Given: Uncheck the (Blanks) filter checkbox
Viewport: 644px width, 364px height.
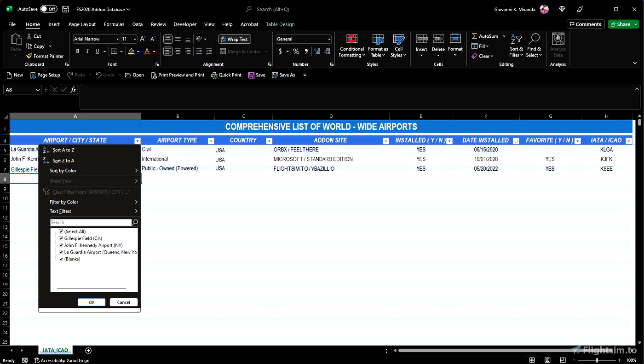Looking at the screenshot, I should click(61, 259).
